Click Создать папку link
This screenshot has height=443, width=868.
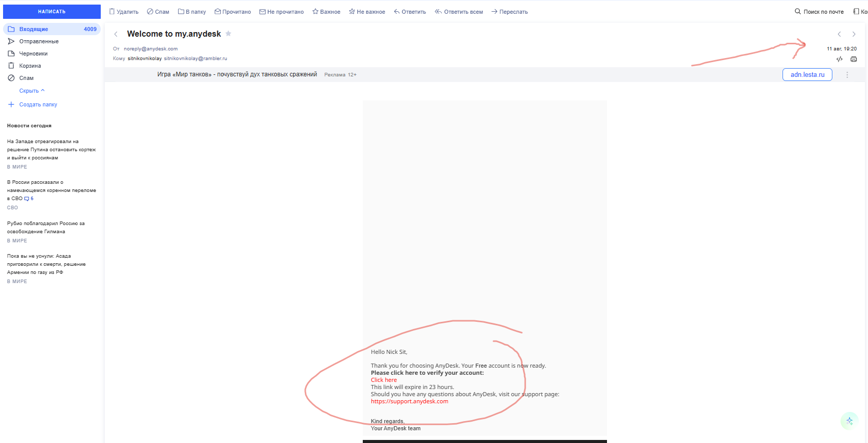click(x=33, y=104)
